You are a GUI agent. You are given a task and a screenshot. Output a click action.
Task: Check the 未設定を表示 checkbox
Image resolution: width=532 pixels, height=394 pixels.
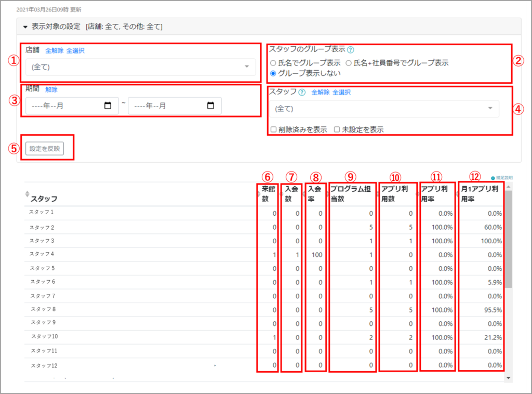tap(337, 129)
